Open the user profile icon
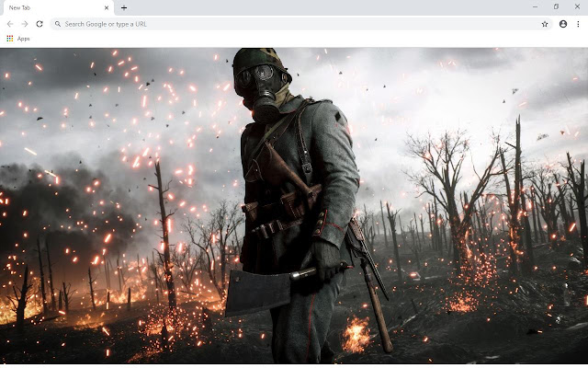The width and height of the screenshot is (588, 368). point(563,24)
